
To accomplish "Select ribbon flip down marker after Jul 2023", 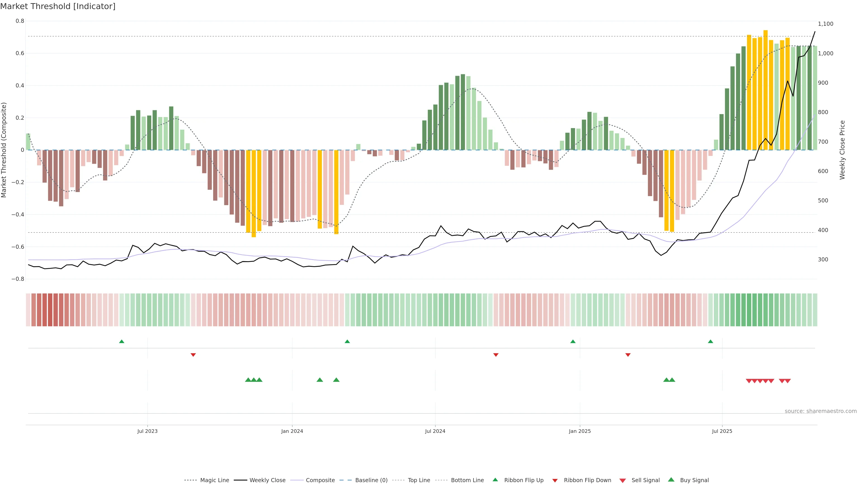I will coord(193,355).
